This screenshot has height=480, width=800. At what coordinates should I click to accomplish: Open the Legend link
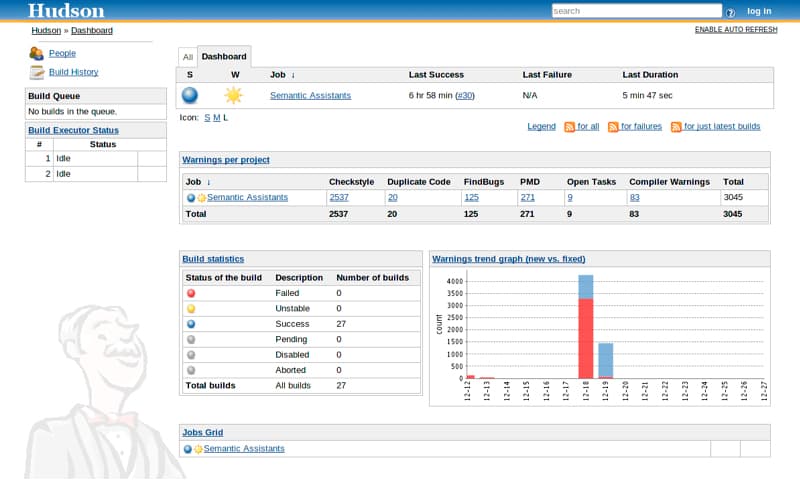[541, 126]
